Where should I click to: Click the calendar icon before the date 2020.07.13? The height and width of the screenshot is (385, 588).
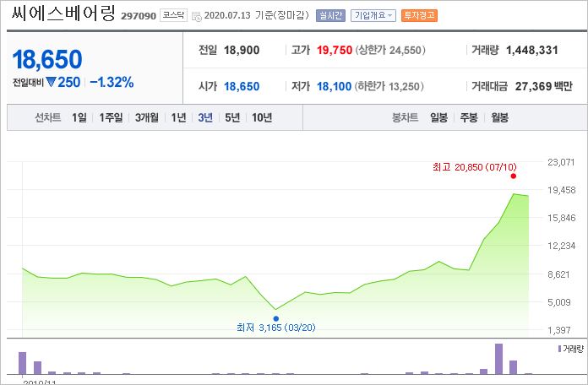tap(196, 16)
